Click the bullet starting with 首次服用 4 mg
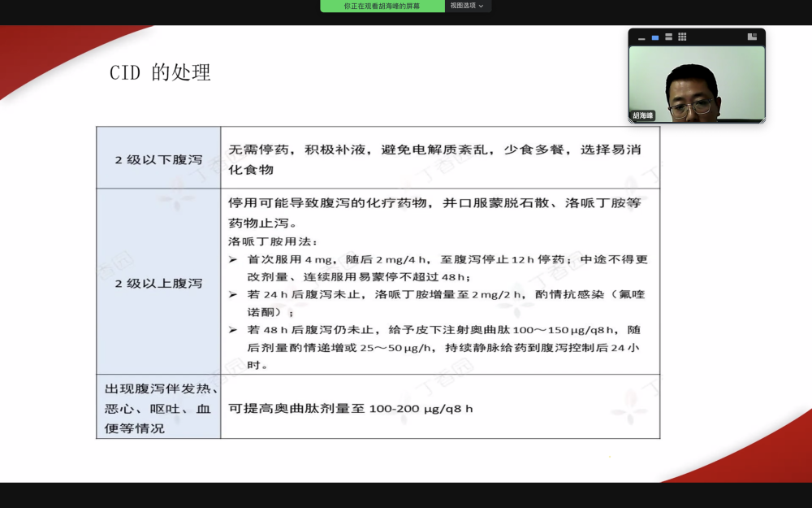Image resolution: width=812 pixels, height=508 pixels. [438, 267]
